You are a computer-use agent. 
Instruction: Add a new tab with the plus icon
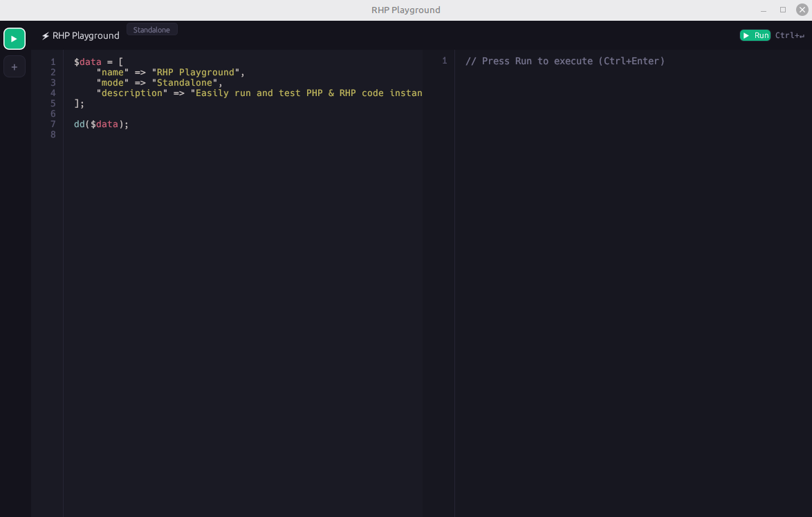(x=15, y=67)
